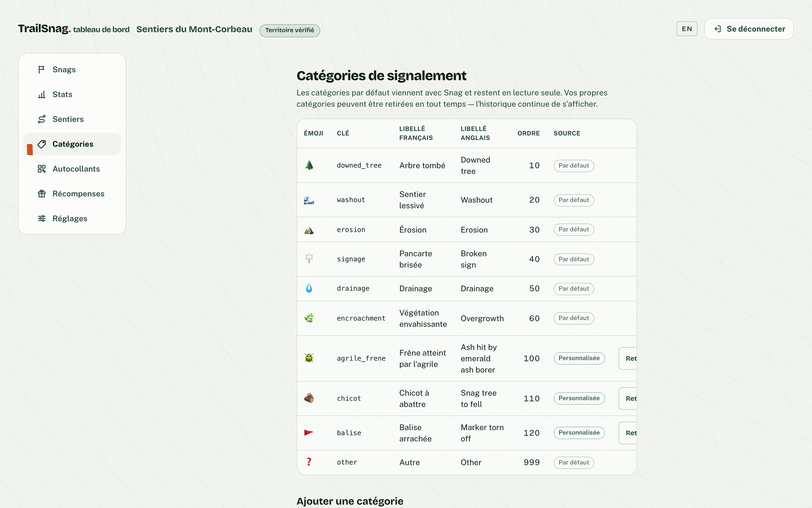812x508 pixels.
Task: Click the Sentiers du Mont-Corbeau title
Action: 194,29
